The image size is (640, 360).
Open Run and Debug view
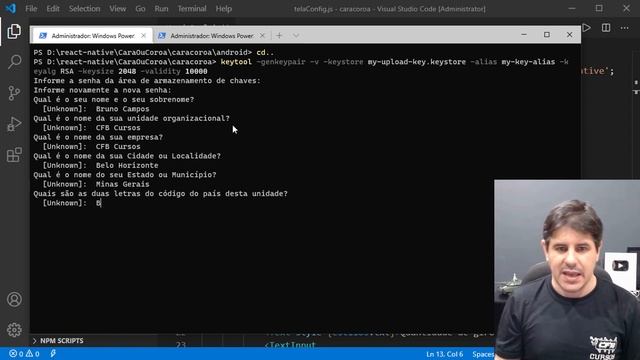pos(14,124)
